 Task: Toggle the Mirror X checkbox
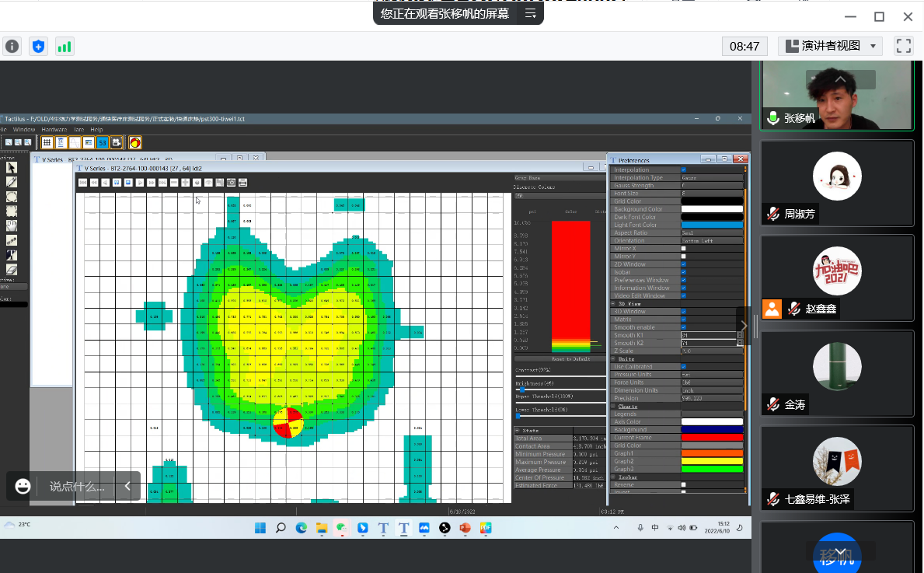pyautogui.click(x=684, y=249)
